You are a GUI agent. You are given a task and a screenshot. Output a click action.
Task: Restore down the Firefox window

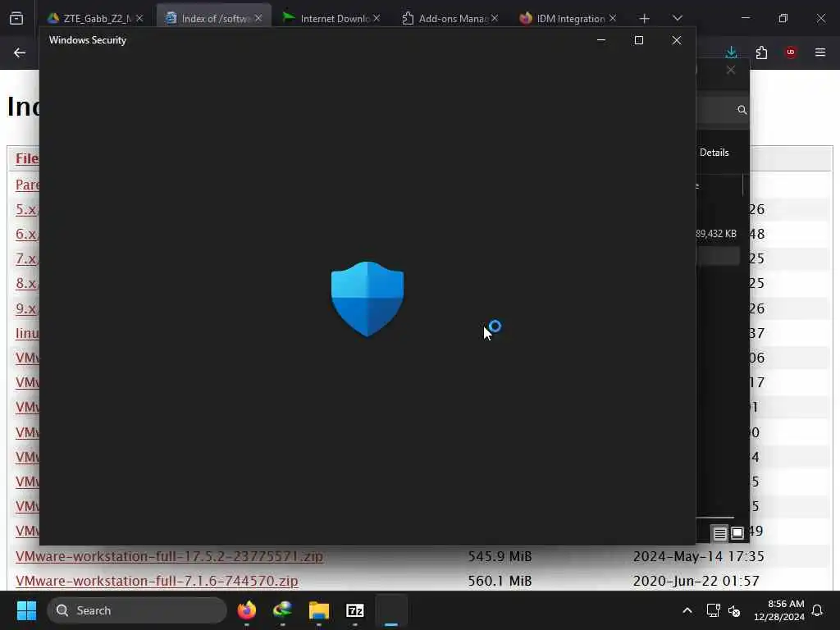click(x=783, y=18)
